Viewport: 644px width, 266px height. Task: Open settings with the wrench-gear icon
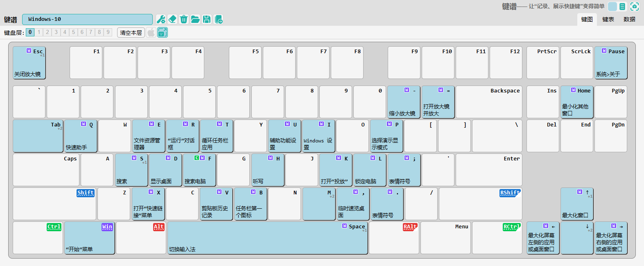pyautogui.click(x=161, y=19)
